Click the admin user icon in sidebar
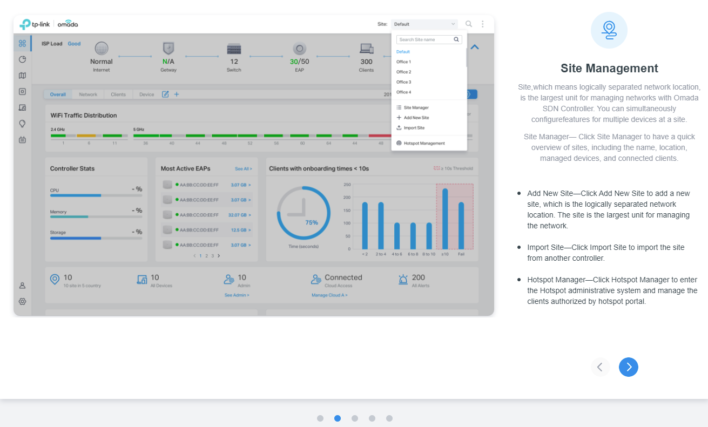708x427 pixels. click(23, 286)
